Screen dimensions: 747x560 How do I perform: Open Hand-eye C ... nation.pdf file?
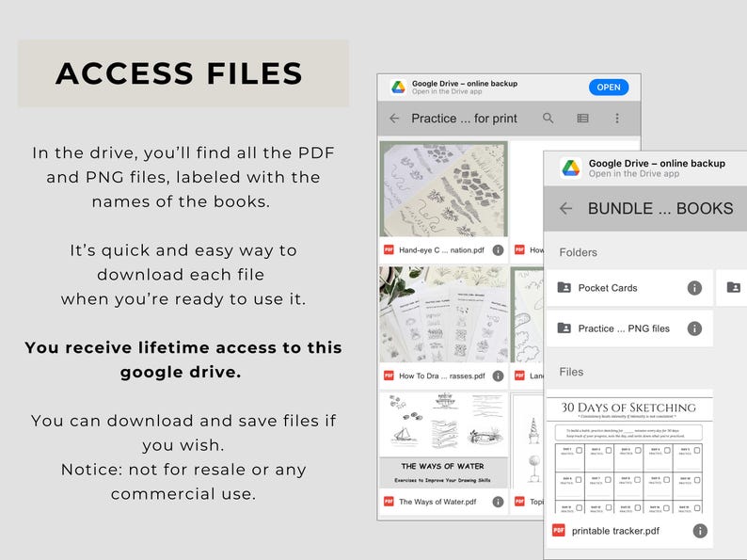[441, 249]
